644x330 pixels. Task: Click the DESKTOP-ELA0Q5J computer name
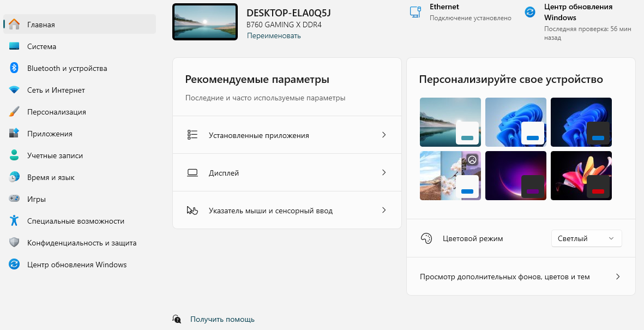[x=288, y=13]
